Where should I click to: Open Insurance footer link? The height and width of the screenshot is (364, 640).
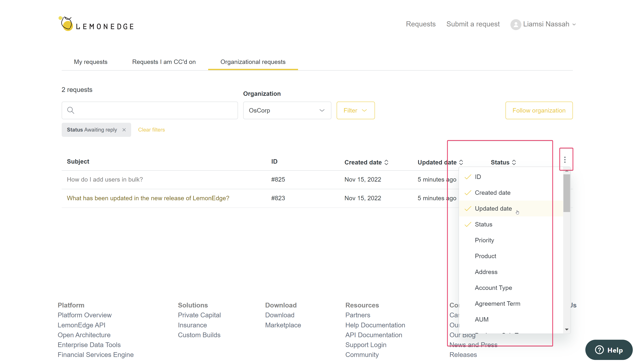(x=192, y=325)
